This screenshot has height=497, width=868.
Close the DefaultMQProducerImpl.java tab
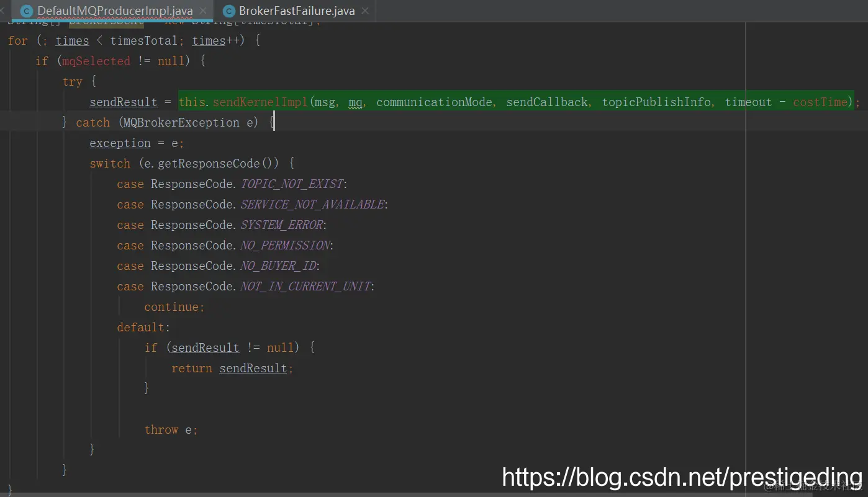point(203,11)
